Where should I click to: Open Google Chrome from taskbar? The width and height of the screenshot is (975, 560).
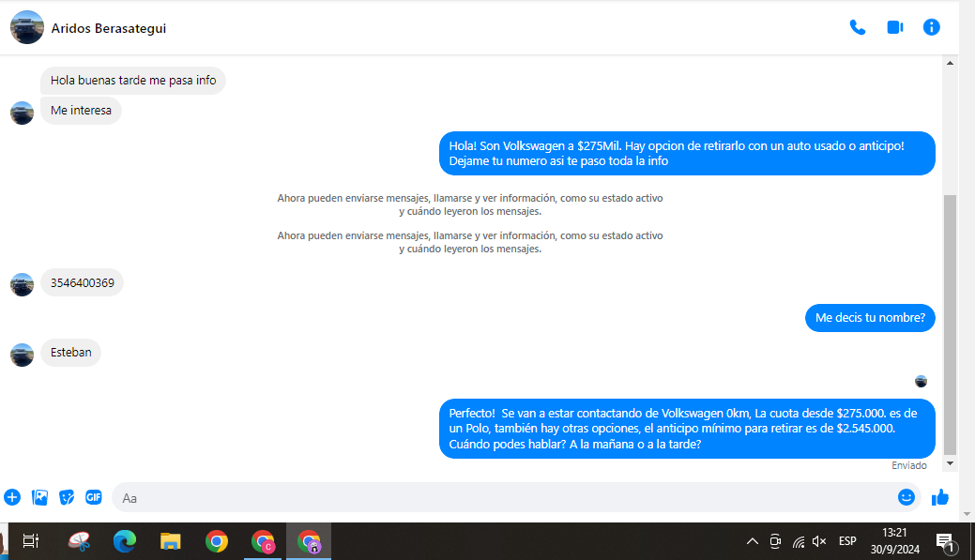click(x=217, y=541)
